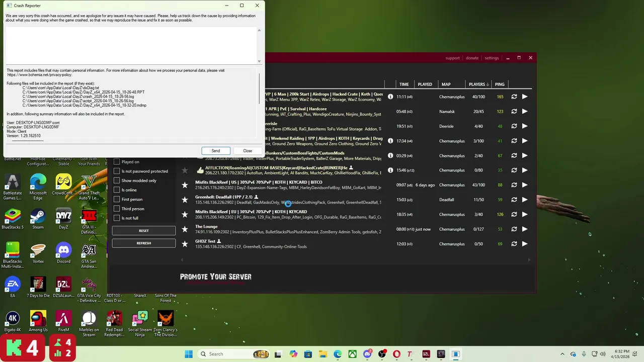Open Discord desktop shortcut

pos(63,253)
